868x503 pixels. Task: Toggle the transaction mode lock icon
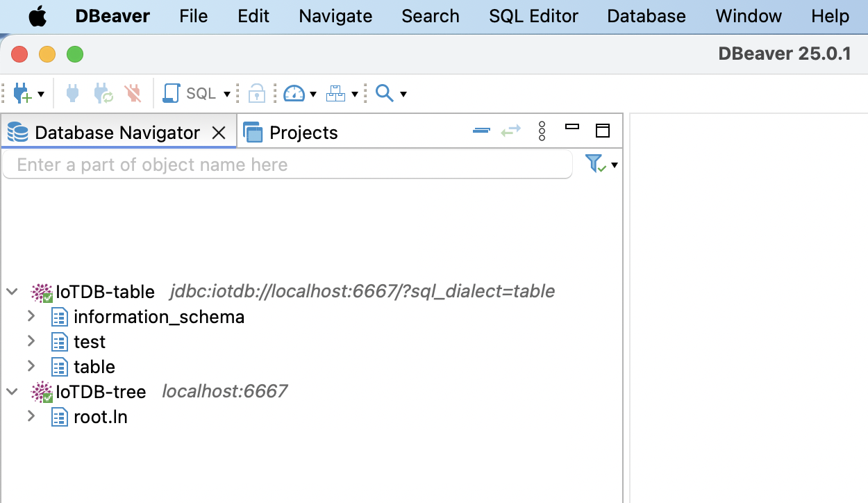click(257, 93)
